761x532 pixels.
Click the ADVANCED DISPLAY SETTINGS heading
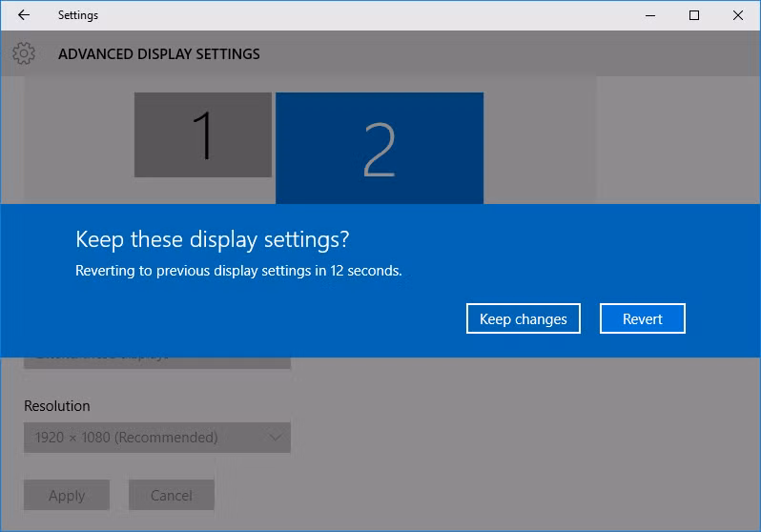158,54
